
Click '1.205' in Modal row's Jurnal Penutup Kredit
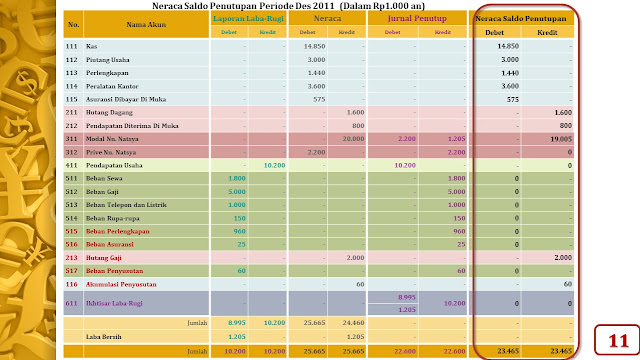456,139
